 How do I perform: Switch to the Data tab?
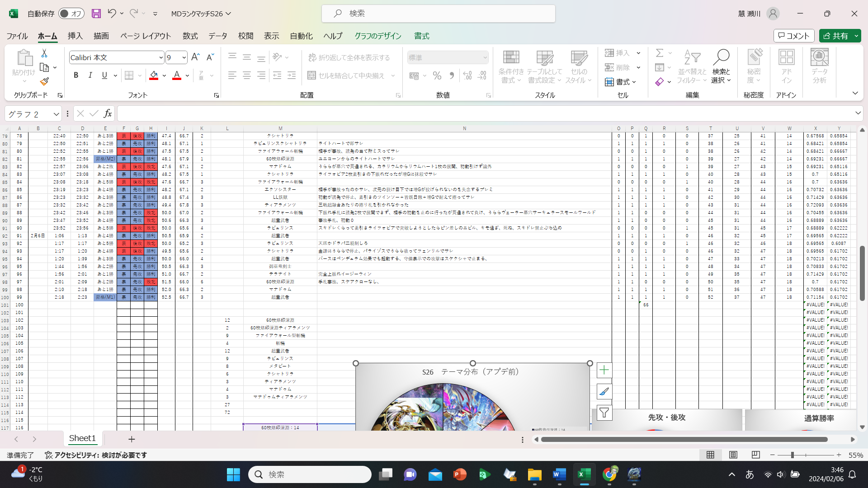[x=217, y=36]
